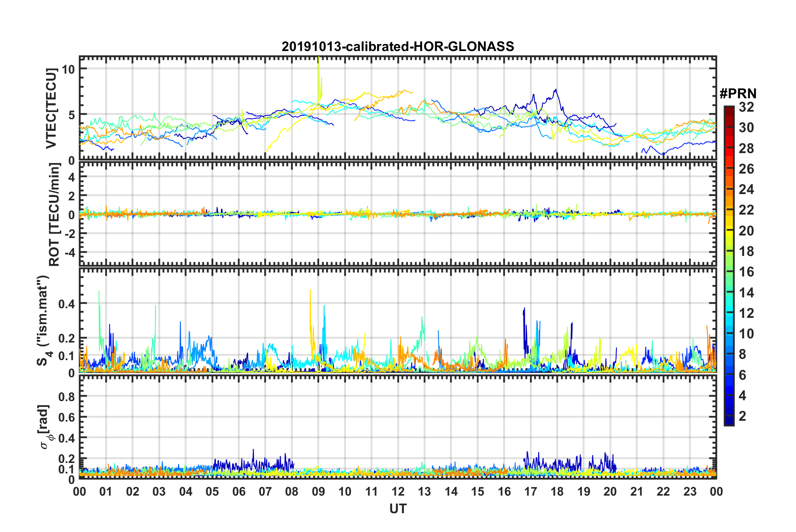Select hour label 16 on the UT axis
This screenshot has width=796, height=532.
coord(504,491)
